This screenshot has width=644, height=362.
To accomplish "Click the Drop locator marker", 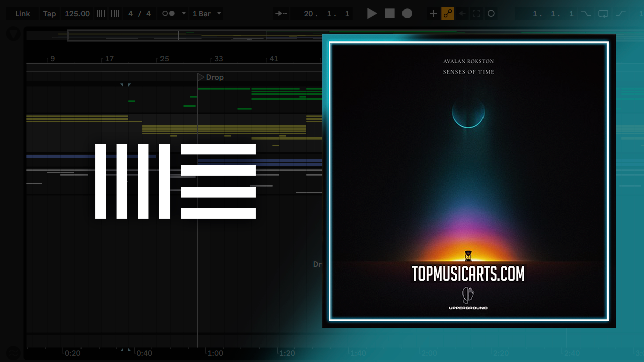I will pyautogui.click(x=201, y=77).
